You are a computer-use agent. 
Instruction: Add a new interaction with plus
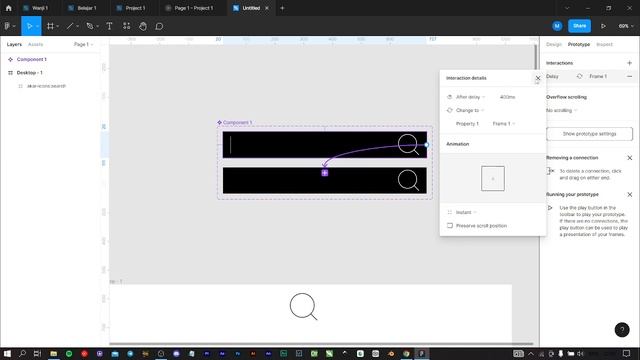pyautogui.click(x=629, y=63)
